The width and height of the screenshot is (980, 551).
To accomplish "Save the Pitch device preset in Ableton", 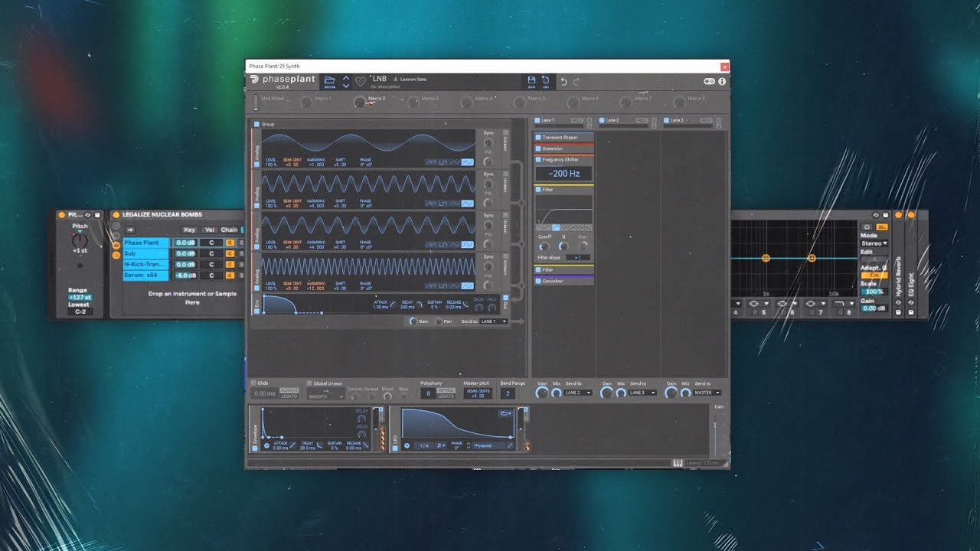I will pyautogui.click(x=98, y=215).
